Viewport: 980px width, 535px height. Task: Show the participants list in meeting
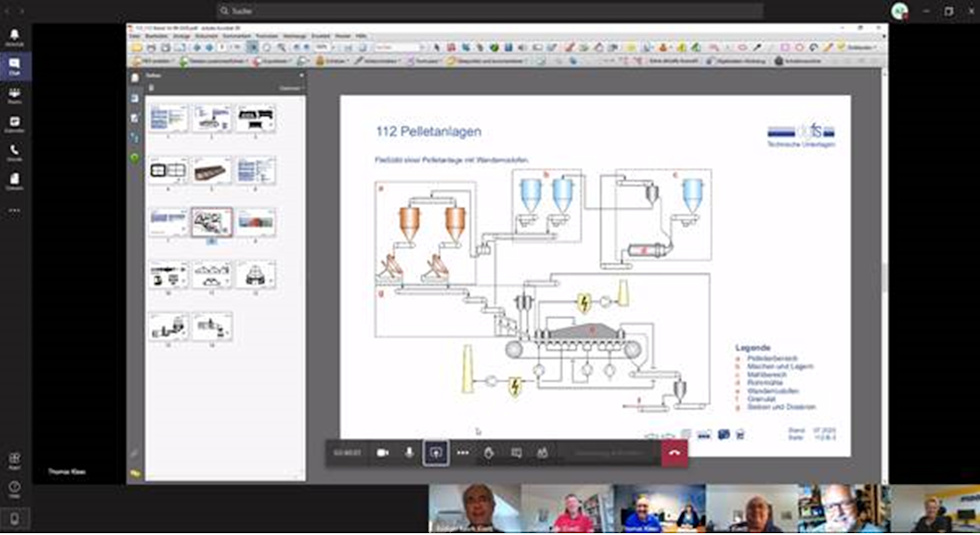pos(542,452)
